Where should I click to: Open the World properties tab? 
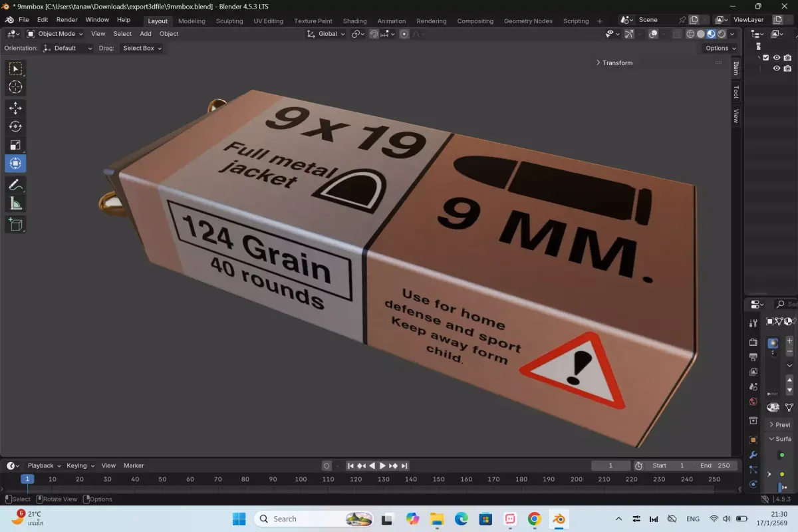coord(753,402)
